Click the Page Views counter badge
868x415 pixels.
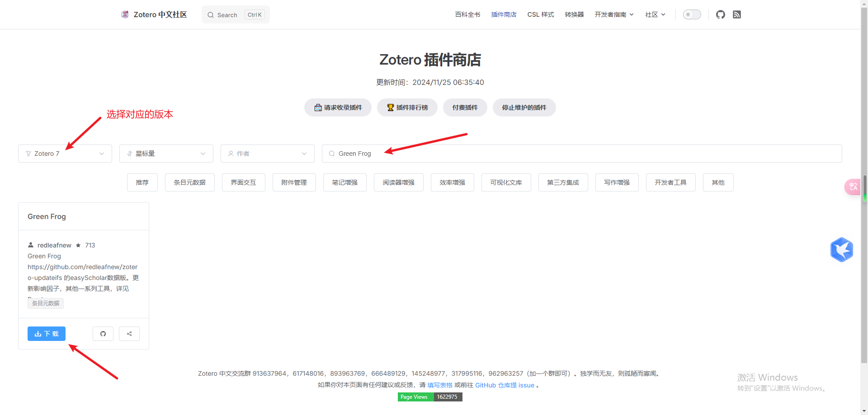click(x=430, y=397)
